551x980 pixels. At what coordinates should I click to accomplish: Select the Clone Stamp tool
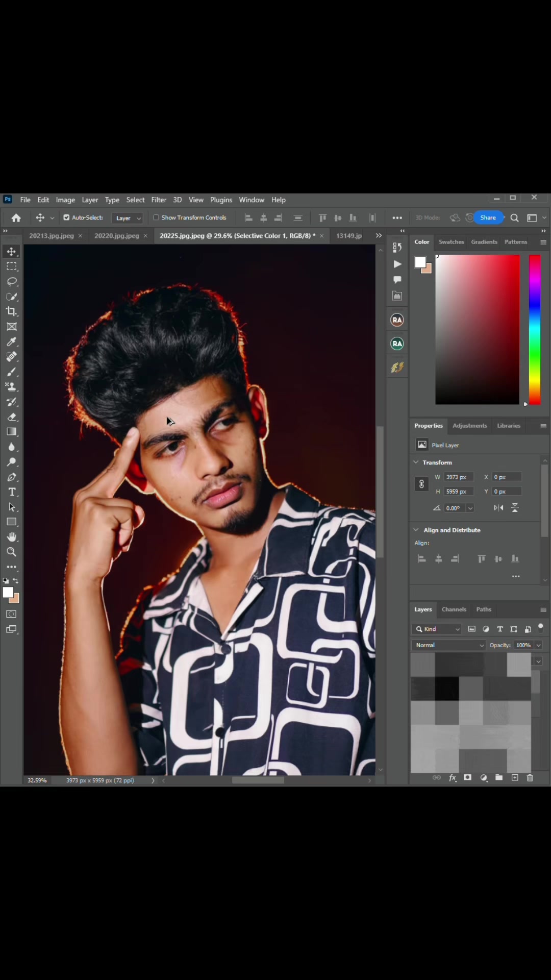pos(12,387)
